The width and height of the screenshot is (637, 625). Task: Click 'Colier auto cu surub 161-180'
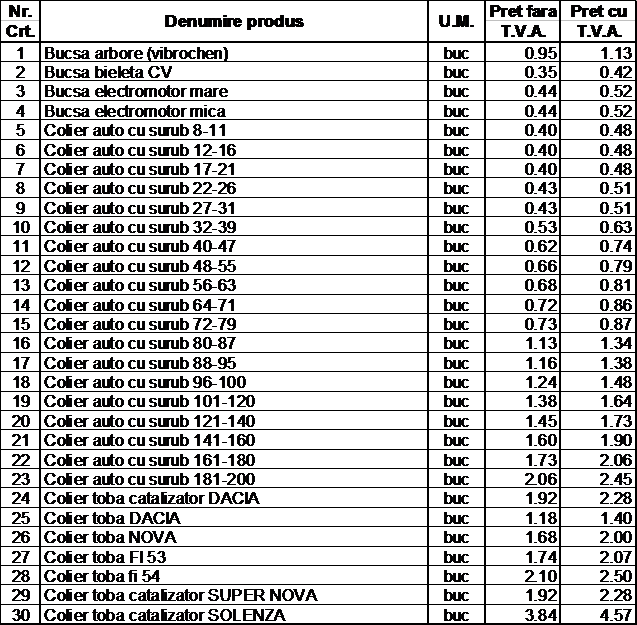pos(150,460)
